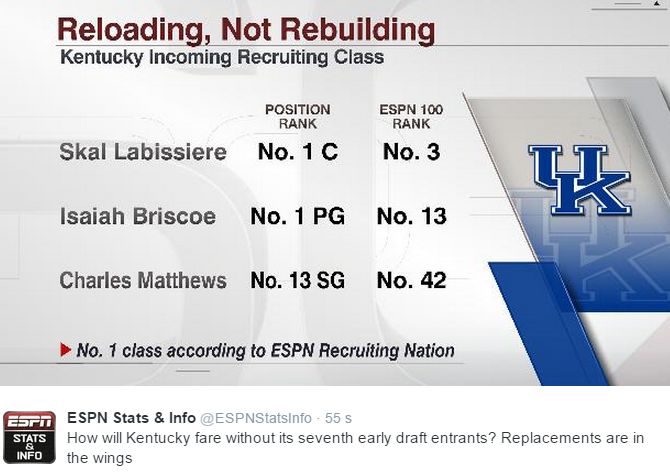Select the Skal Labissiere player name
The width and height of the screenshot is (670, 472).
point(143,153)
